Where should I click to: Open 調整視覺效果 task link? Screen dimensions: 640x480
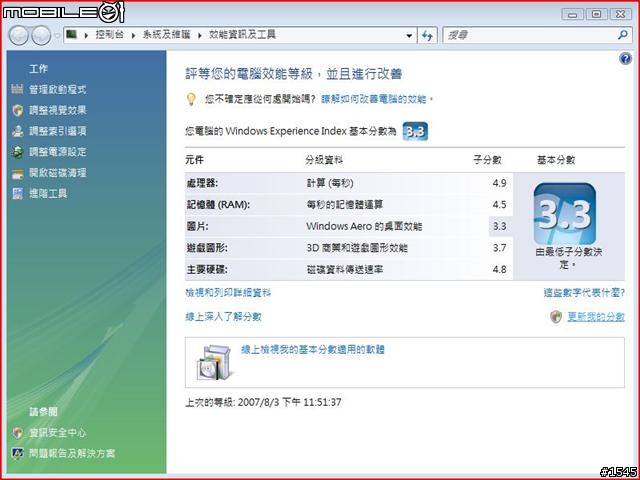(58, 110)
